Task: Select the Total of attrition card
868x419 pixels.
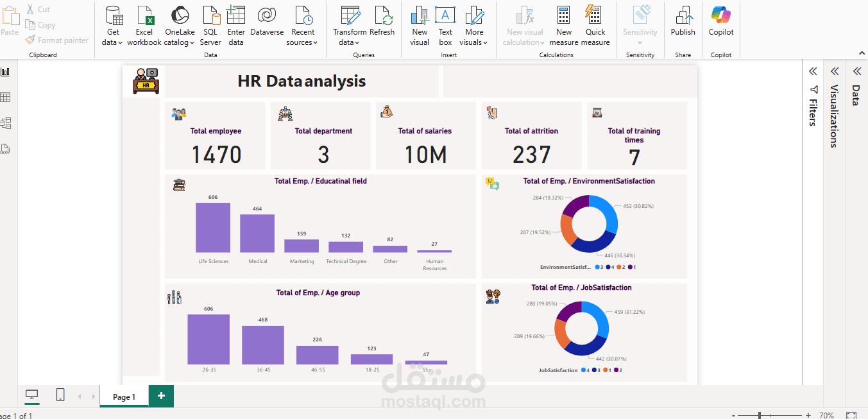Action: tap(531, 135)
